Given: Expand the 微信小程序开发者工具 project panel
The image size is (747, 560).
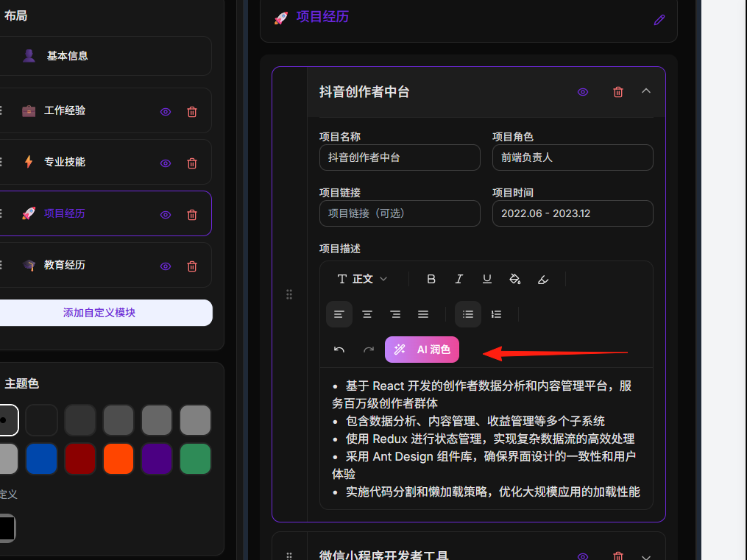Looking at the screenshot, I should click(x=646, y=556).
